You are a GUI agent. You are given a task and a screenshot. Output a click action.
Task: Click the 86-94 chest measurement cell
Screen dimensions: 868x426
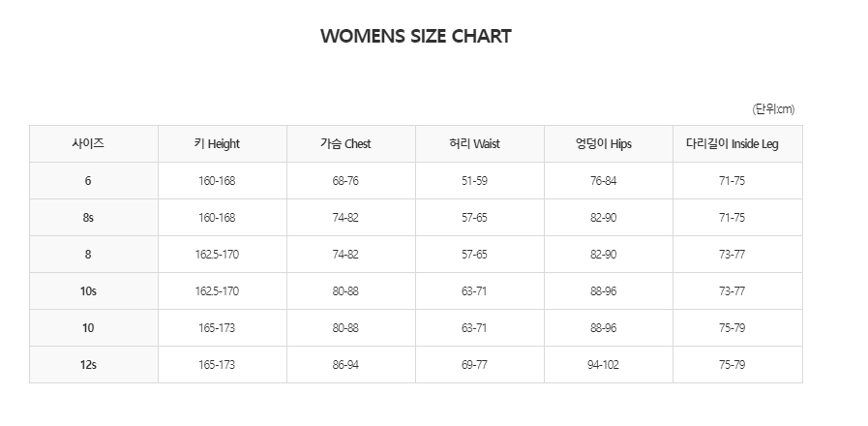[345, 365]
